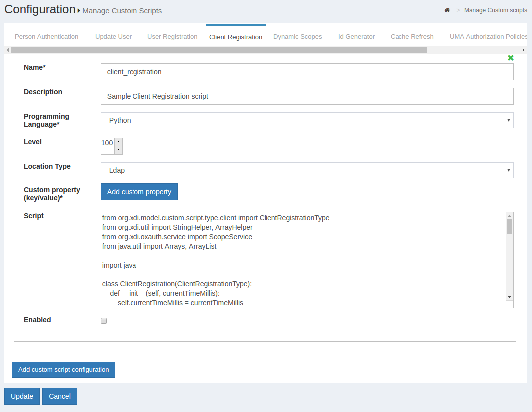Select the Cache Refresh tab
This screenshot has width=532, height=412.
click(412, 36)
